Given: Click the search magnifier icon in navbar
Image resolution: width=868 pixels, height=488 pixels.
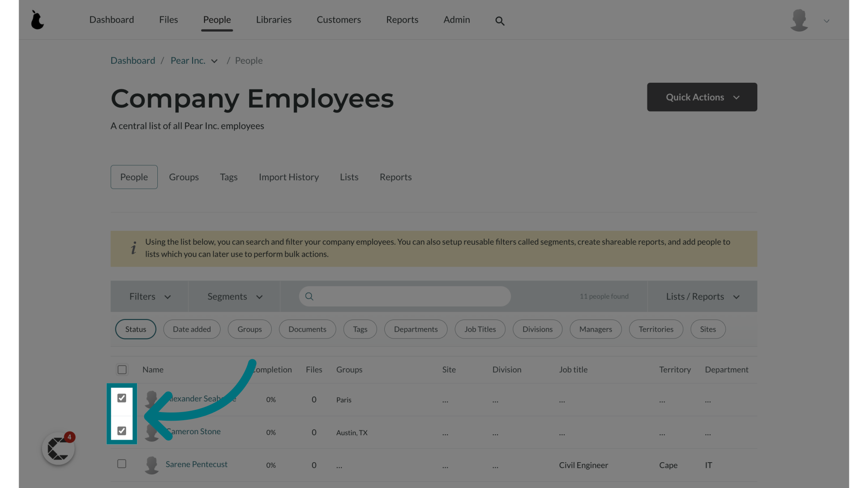Looking at the screenshot, I should click(x=500, y=20).
